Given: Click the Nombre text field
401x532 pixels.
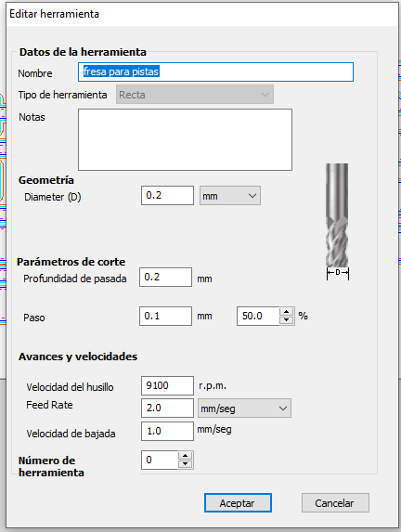Looking at the screenshot, I should point(215,71).
